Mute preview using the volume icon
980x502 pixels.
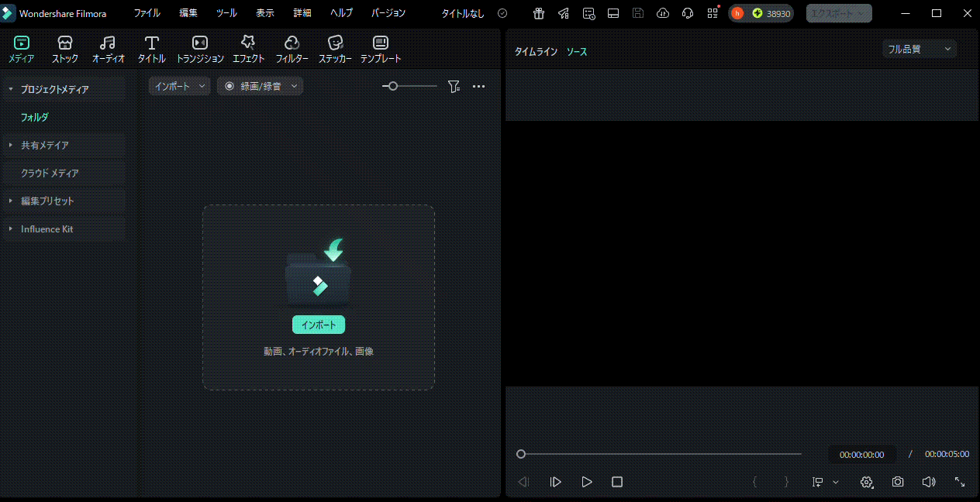[929, 482]
